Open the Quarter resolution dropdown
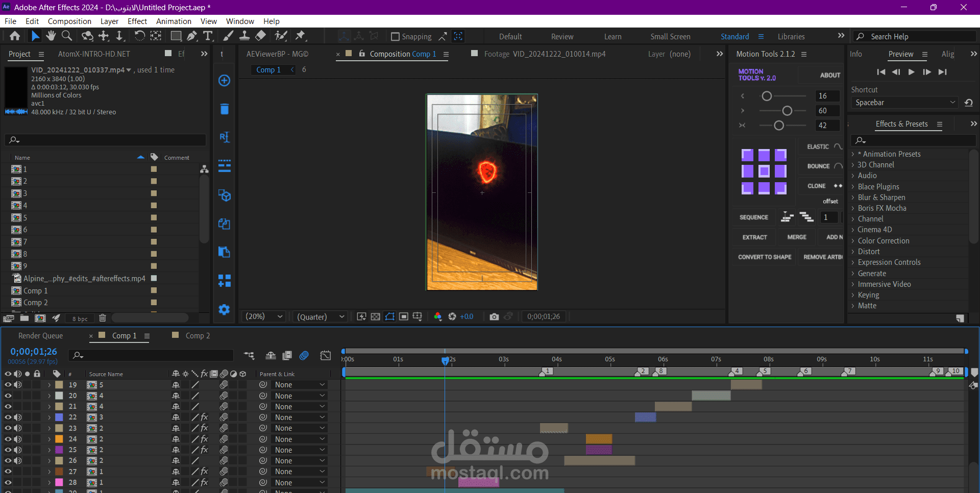980x493 pixels. click(x=321, y=316)
